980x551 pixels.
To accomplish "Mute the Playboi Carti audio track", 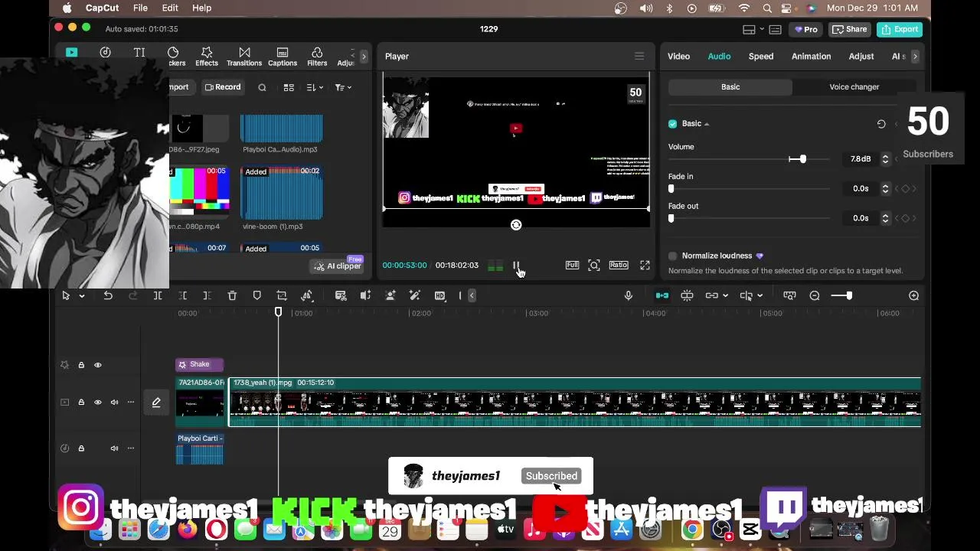I will 114,448.
